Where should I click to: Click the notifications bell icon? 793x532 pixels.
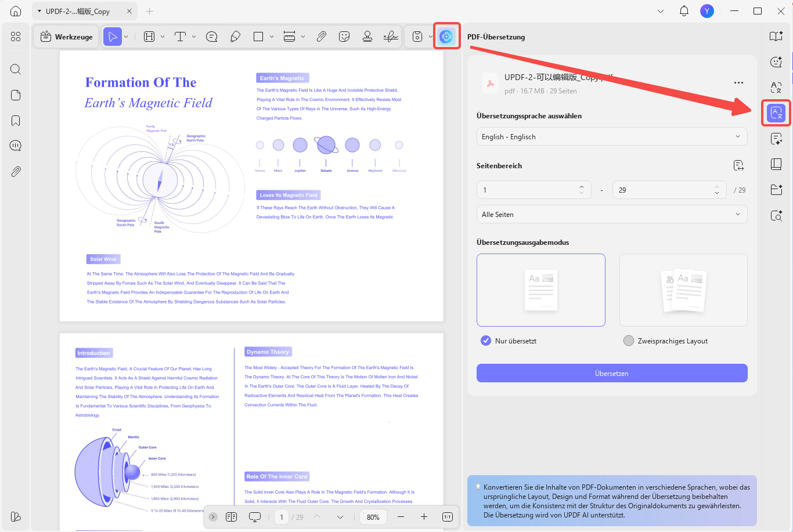[684, 11]
